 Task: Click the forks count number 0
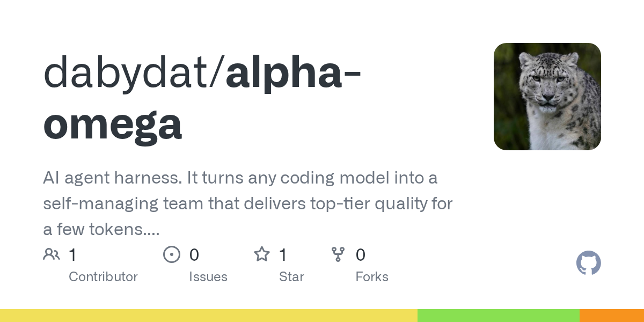[361, 255]
